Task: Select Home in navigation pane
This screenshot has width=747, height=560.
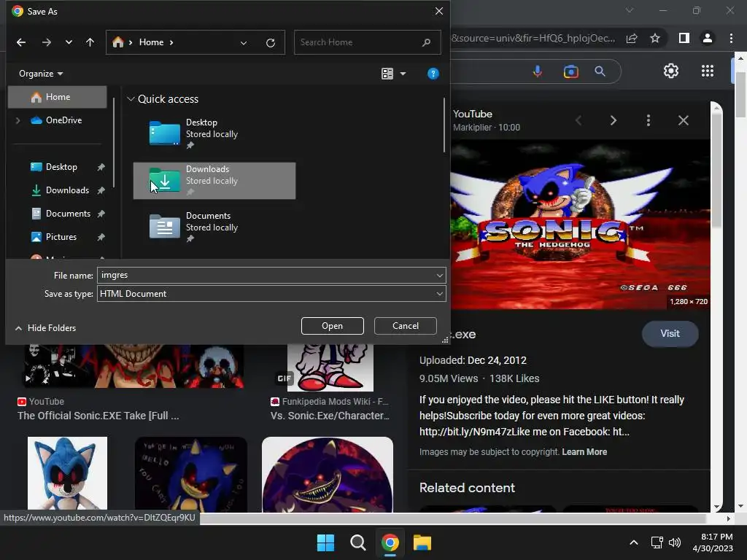Action: click(58, 97)
